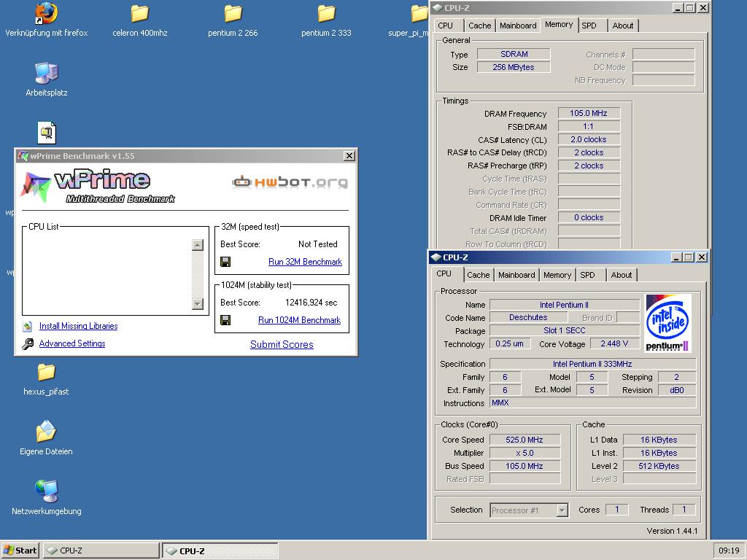Image resolution: width=747 pixels, height=560 pixels.
Task: Click the taskbar clock showing 09:19
Action: (729, 551)
